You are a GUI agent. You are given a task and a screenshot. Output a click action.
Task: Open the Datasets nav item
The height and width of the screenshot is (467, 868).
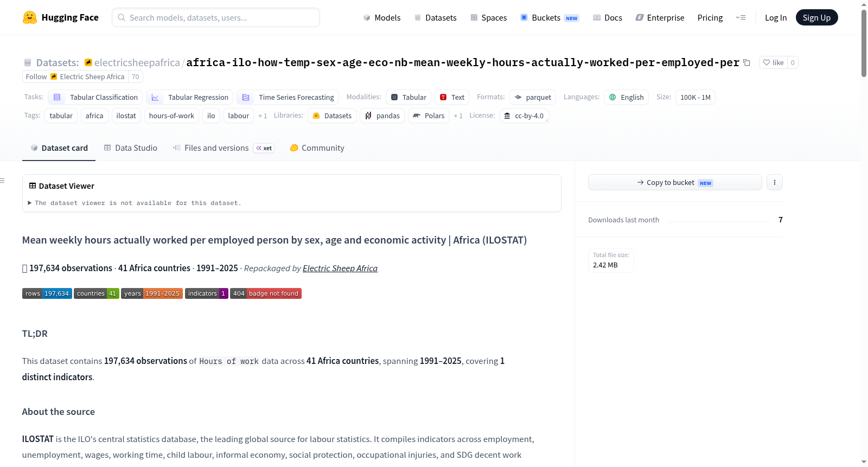[x=435, y=17]
